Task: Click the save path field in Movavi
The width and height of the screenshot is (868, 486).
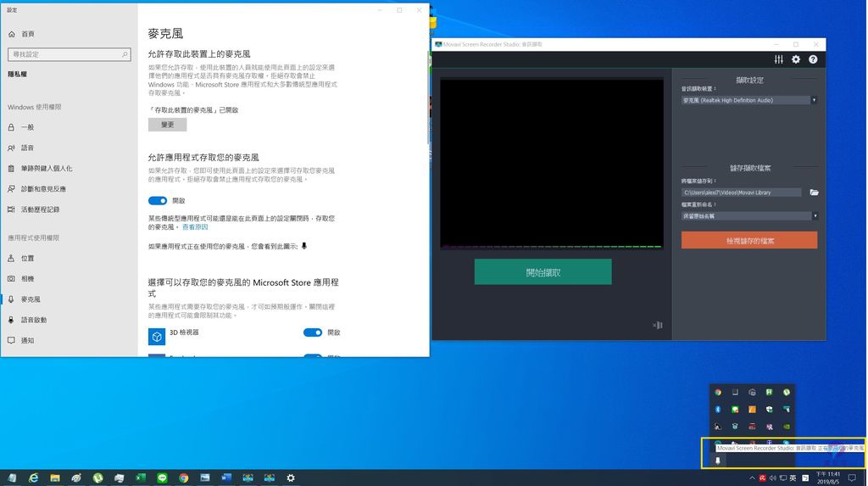Action: (x=741, y=193)
